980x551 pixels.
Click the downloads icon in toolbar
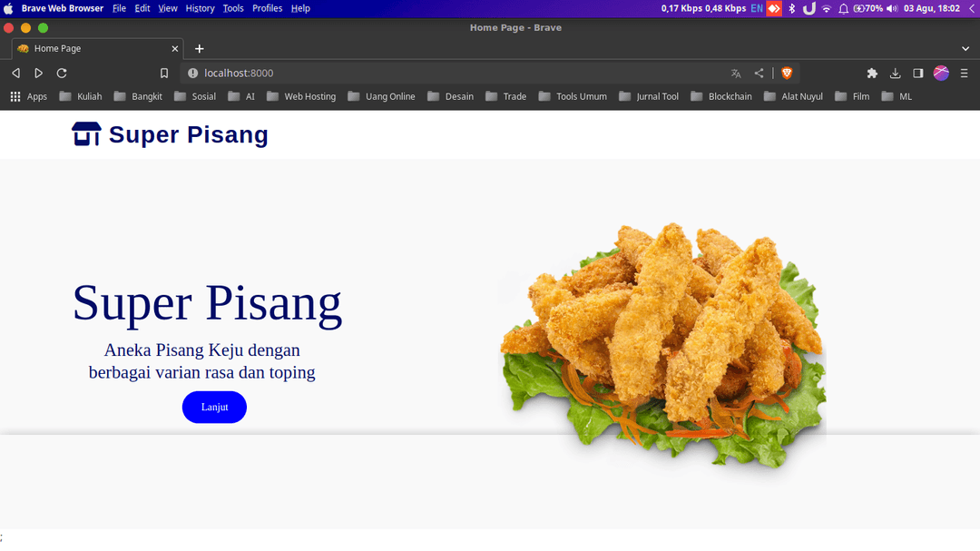click(x=896, y=74)
